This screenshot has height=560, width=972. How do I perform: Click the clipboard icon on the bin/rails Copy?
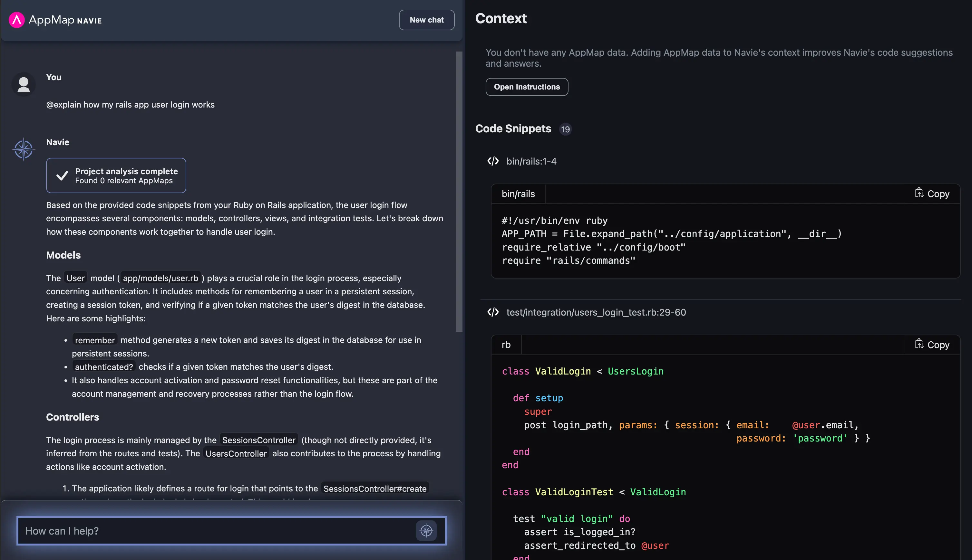[x=919, y=193]
